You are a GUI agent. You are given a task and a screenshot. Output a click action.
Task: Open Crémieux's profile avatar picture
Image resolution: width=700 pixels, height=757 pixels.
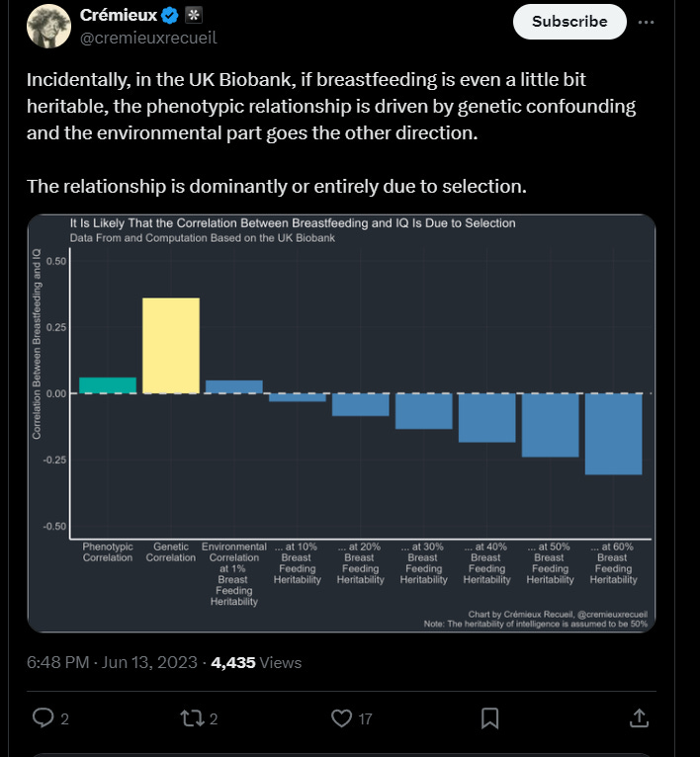coord(48,26)
